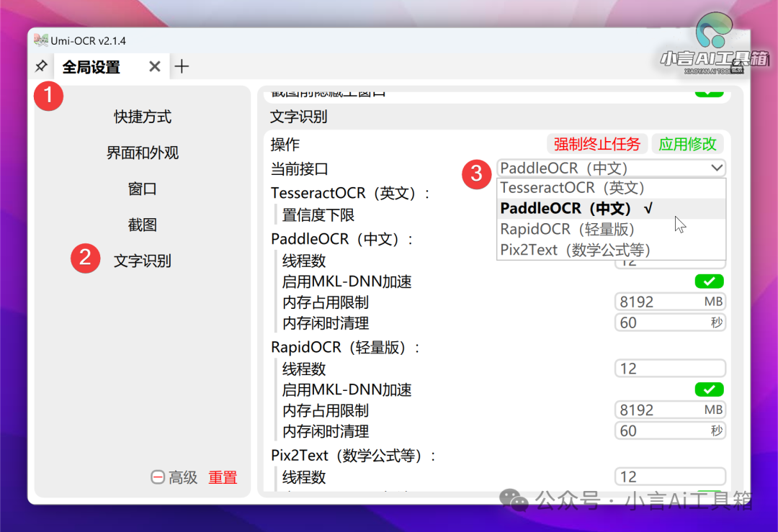Toggle 启用MKL-DNN加速 under RapidOCR

(709, 389)
